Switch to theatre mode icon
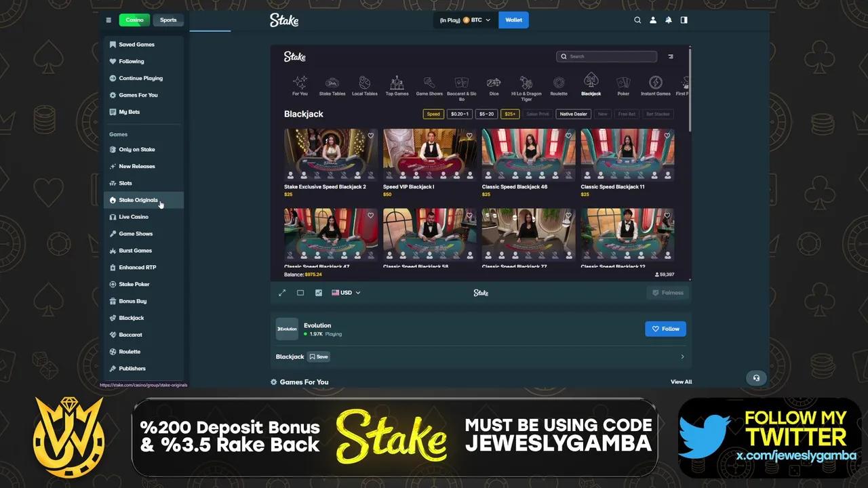The height and width of the screenshot is (488, 868). [300, 293]
